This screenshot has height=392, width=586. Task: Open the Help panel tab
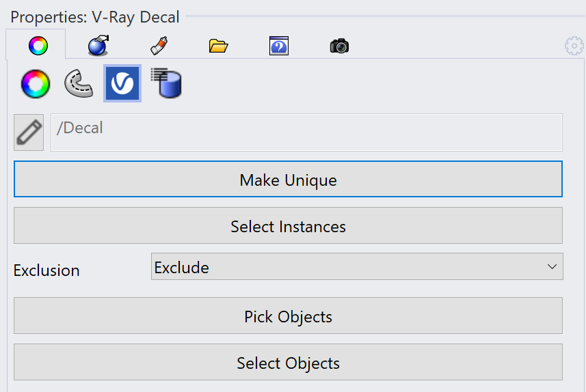pos(279,46)
